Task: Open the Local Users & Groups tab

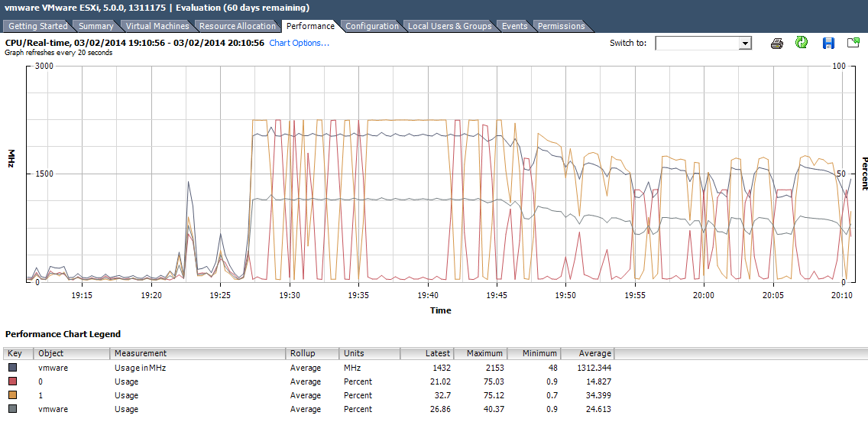Action: tap(449, 26)
